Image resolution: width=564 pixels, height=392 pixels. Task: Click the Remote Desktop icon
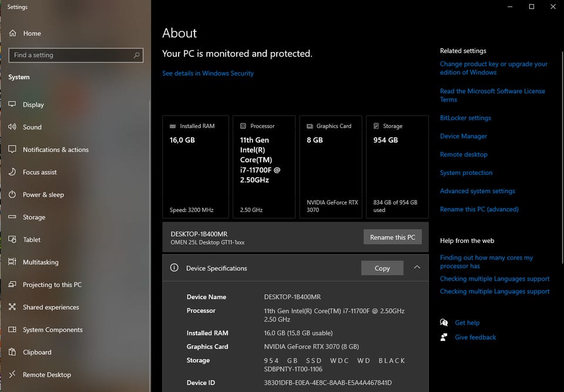pyautogui.click(x=12, y=374)
